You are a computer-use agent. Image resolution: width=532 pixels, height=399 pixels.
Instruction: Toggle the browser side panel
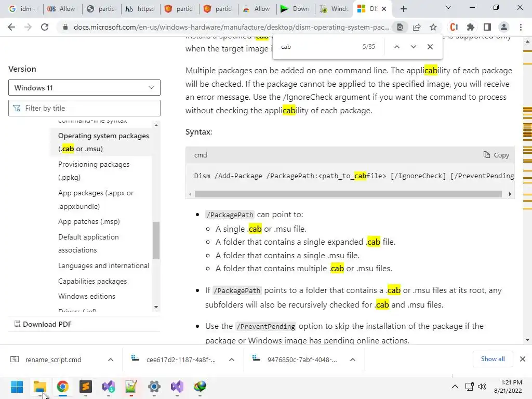click(x=487, y=27)
